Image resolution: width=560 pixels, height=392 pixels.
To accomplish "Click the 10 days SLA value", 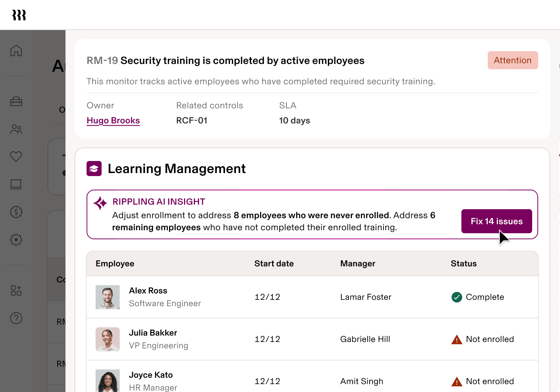I will (295, 120).
